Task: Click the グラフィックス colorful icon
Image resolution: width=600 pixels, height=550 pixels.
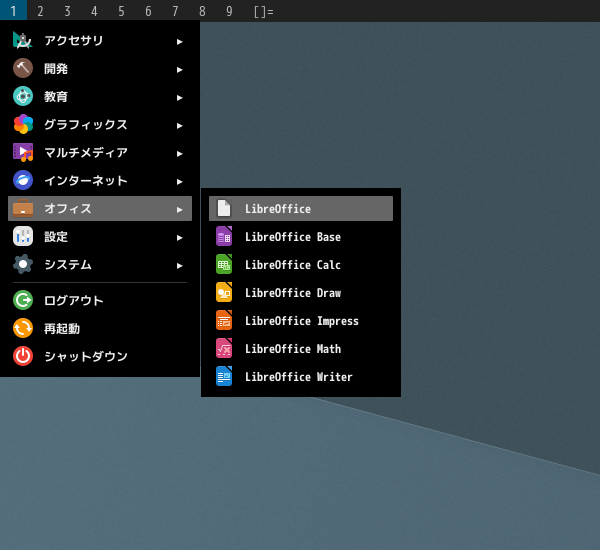Action: pyautogui.click(x=23, y=124)
